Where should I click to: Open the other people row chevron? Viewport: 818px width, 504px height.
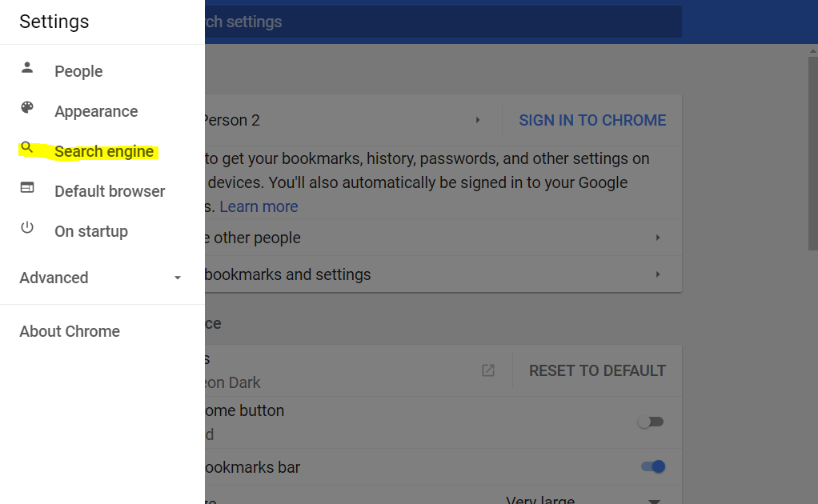tap(658, 238)
